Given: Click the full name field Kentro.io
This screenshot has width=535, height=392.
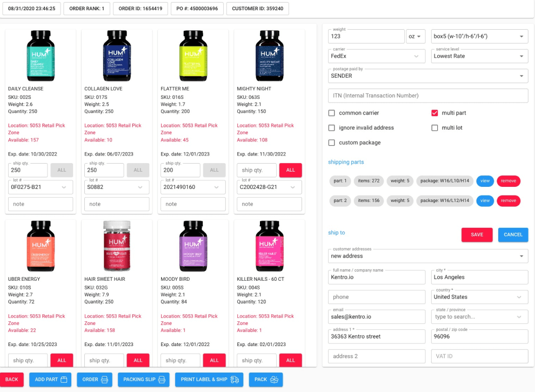Looking at the screenshot, I should pos(377,277).
